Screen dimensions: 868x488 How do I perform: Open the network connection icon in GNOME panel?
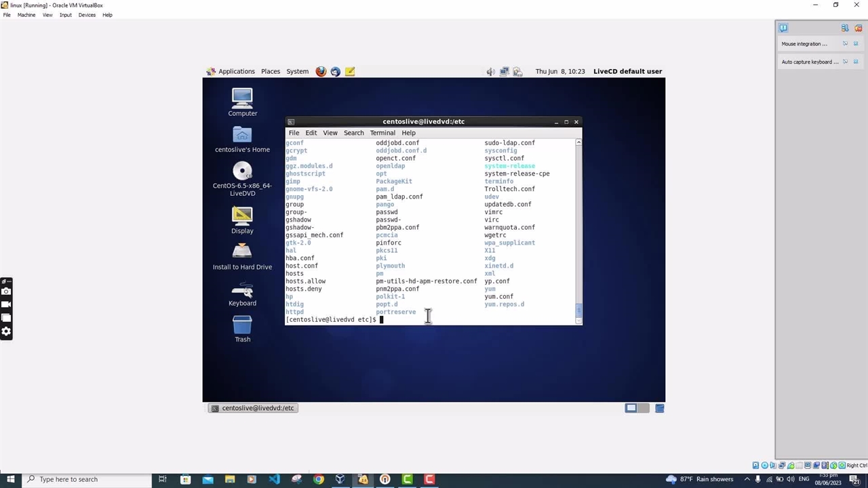504,71
